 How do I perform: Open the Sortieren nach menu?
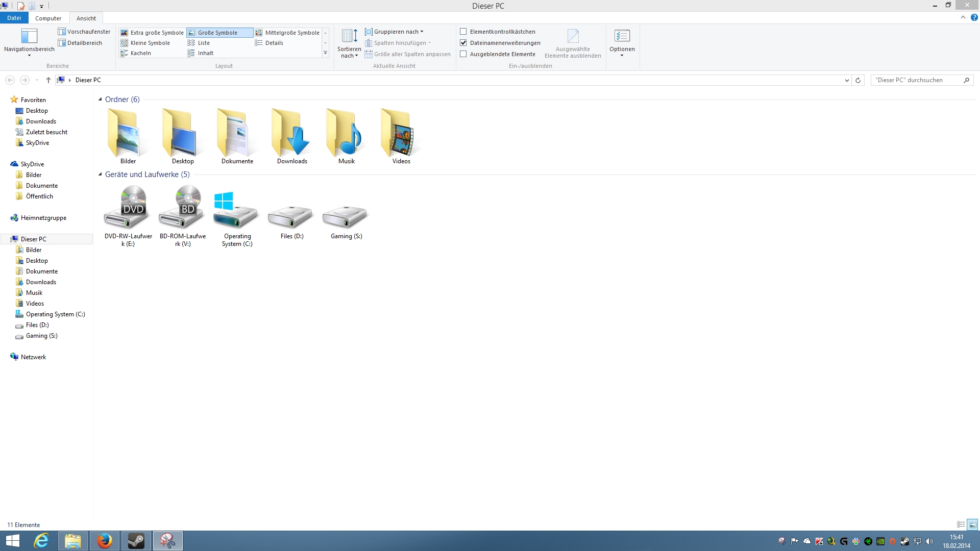tap(349, 43)
